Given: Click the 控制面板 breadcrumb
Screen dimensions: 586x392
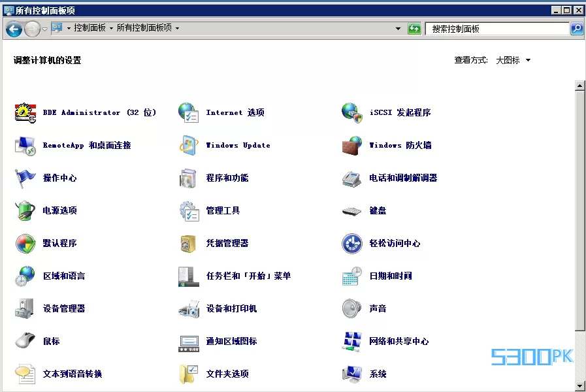Looking at the screenshot, I should 90,27.
